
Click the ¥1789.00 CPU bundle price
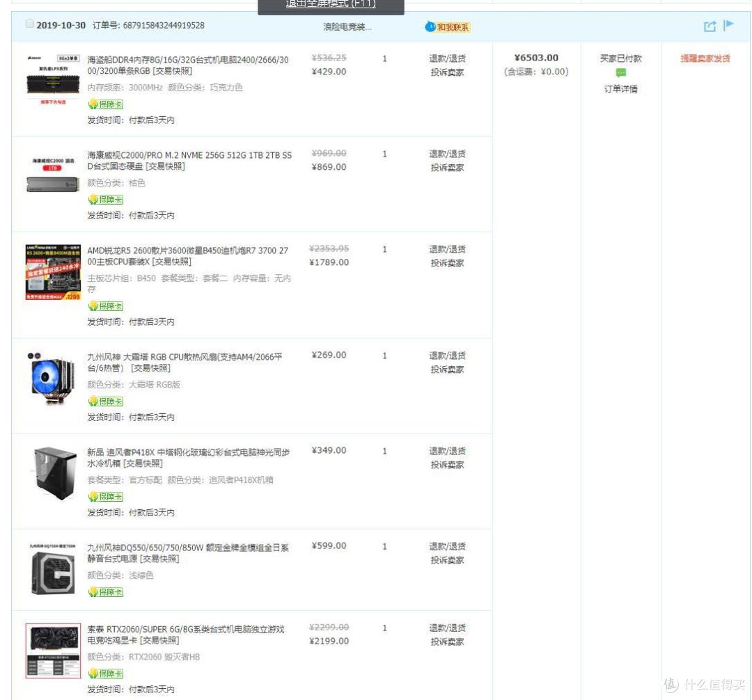point(329,262)
